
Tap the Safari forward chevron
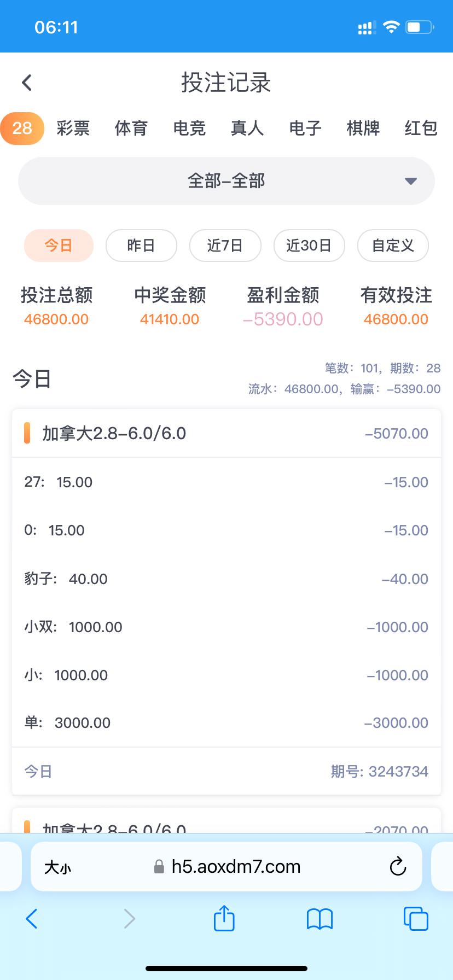[x=129, y=919]
